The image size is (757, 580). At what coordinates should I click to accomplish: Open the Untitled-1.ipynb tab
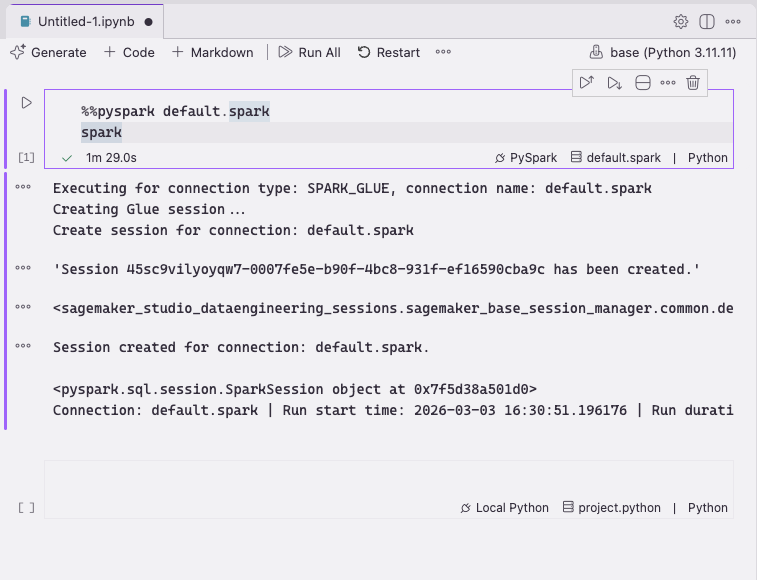85,22
